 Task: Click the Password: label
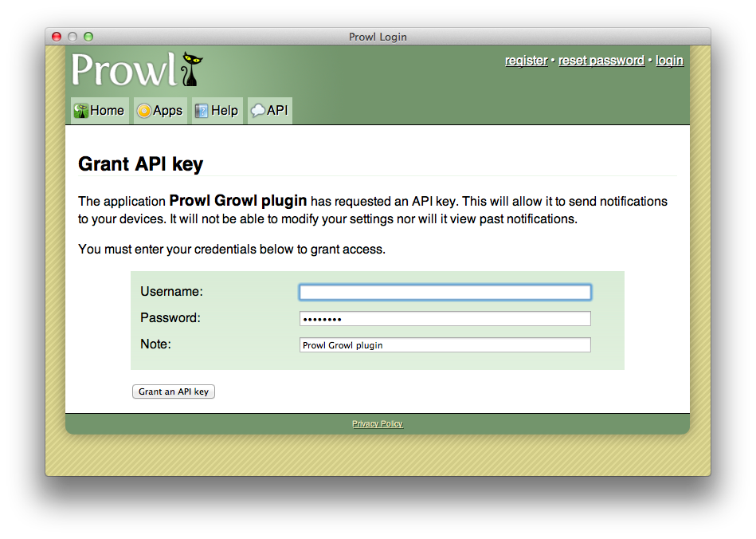(x=170, y=317)
